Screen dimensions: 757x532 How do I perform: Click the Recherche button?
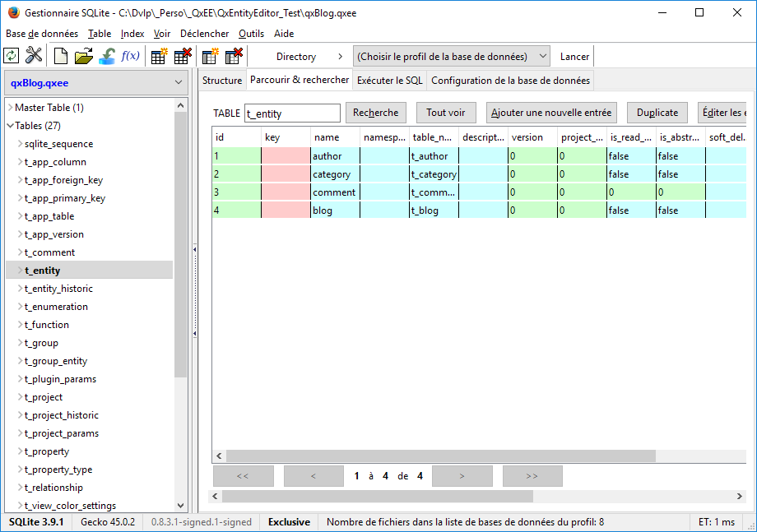tap(375, 113)
